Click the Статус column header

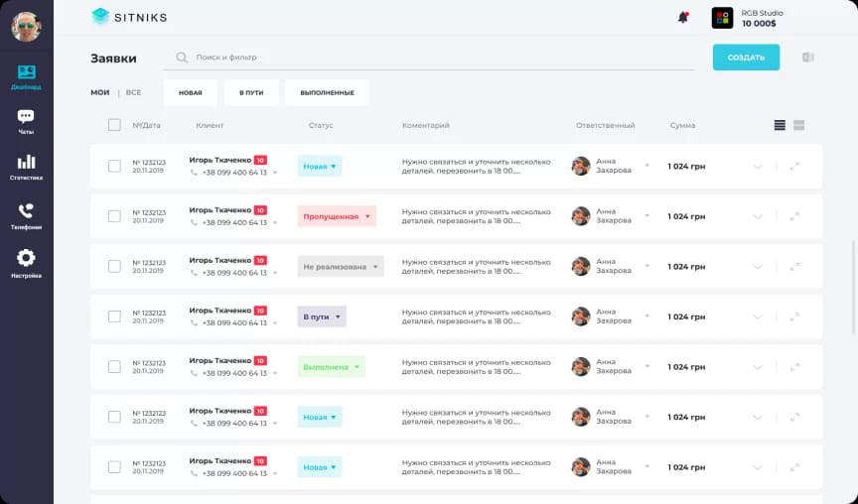point(321,125)
